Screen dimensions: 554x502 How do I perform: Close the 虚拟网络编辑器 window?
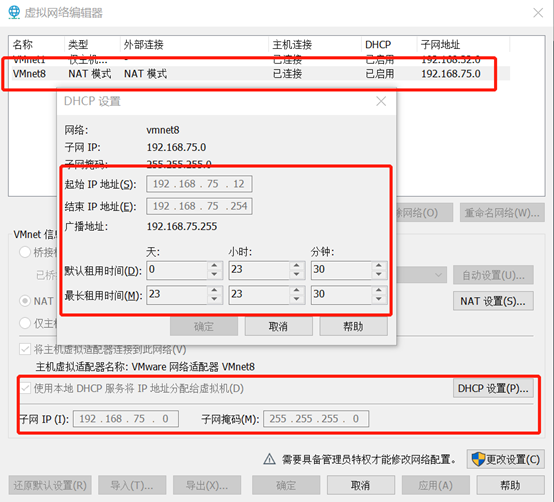point(538,13)
